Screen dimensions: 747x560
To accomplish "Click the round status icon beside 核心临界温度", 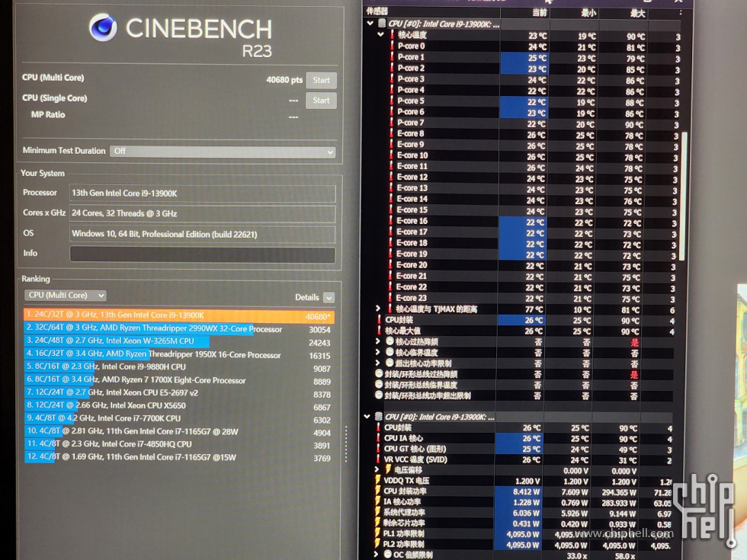I will tap(390, 352).
